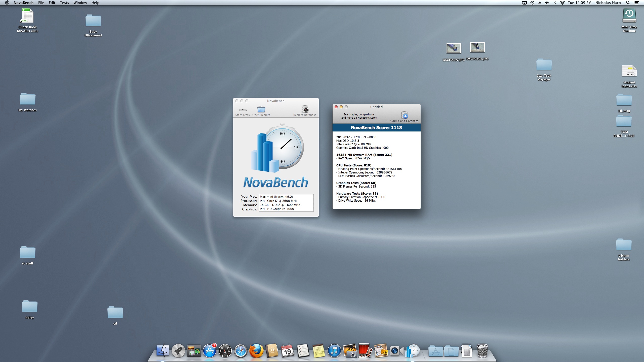Click the NovaBench stopwatch logo image
Viewport: 644px width, 362px height.
pos(277,148)
